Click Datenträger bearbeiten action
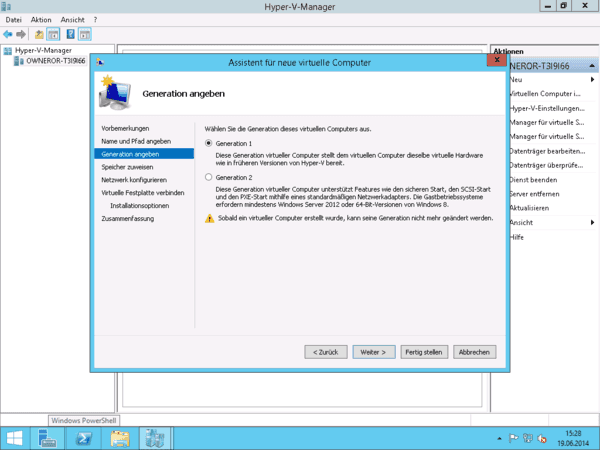This screenshot has width=600, height=450. [548, 151]
